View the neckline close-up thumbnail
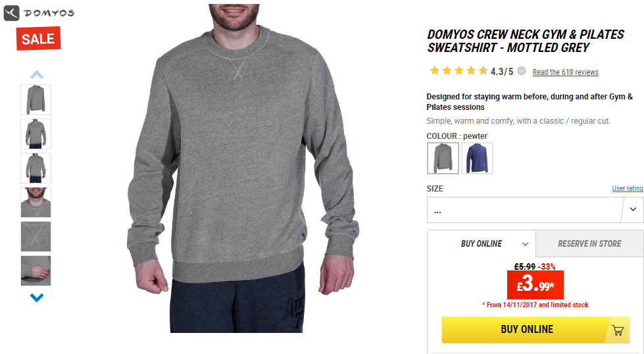 (x=36, y=236)
